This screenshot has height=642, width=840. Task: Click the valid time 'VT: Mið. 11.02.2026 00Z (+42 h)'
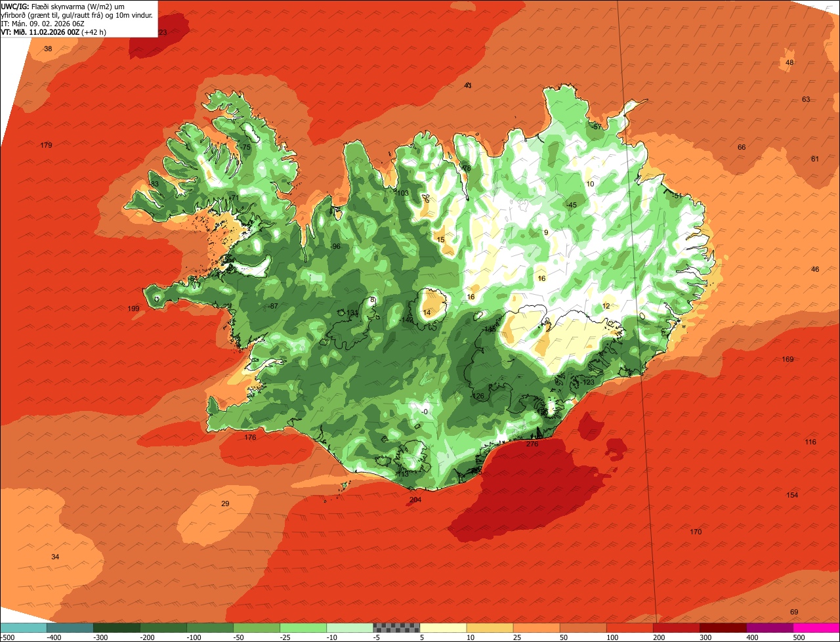[x=54, y=32]
